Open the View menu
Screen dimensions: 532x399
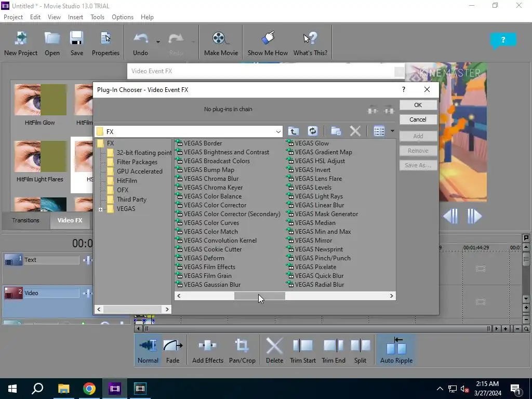(x=54, y=17)
